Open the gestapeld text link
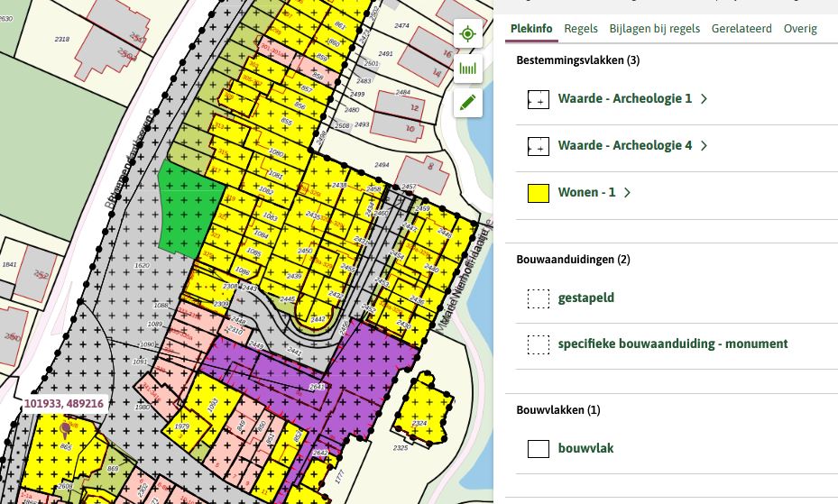Viewport: 838px width, 504px height. point(585,298)
